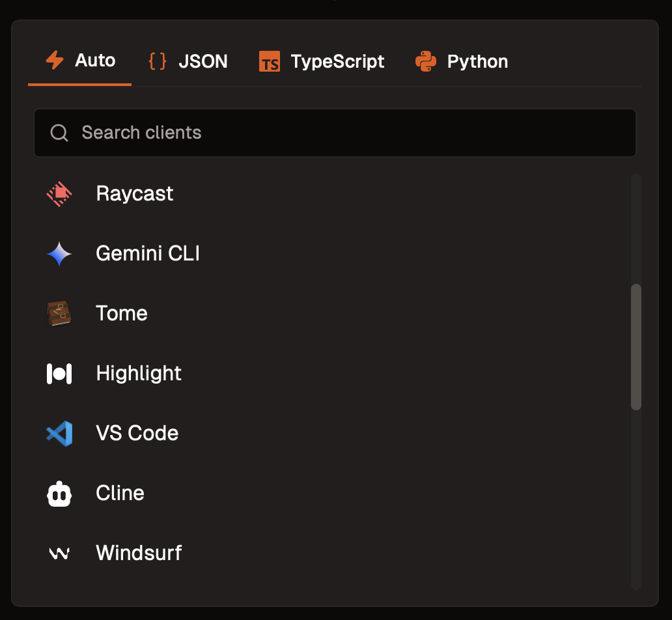Select the Gemini CLI sparkle icon
This screenshot has height=620, width=672.
pyautogui.click(x=59, y=254)
